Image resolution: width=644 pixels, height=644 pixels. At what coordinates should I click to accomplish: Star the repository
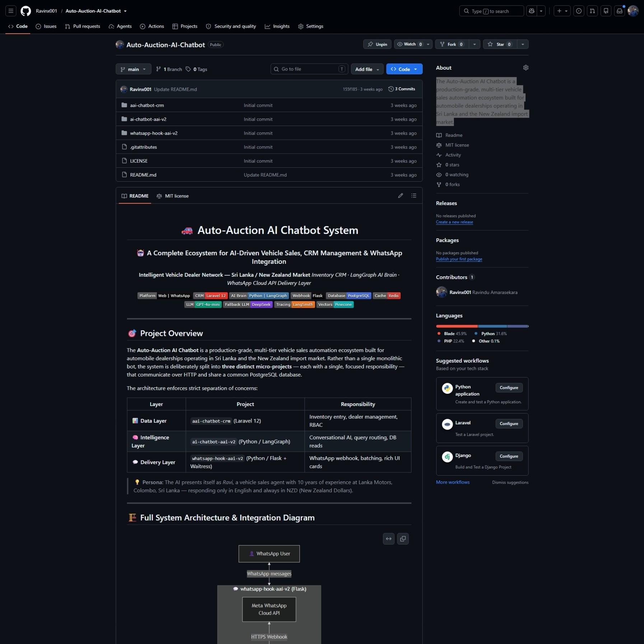pos(499,44)
